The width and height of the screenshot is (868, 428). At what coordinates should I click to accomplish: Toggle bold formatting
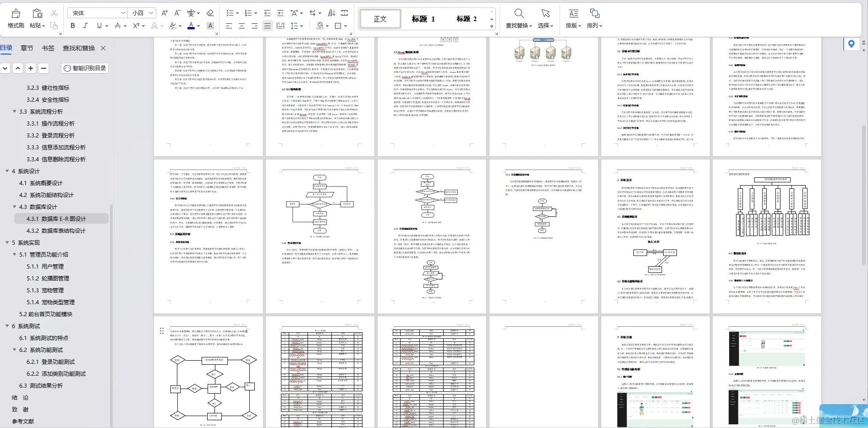[72, 26]
